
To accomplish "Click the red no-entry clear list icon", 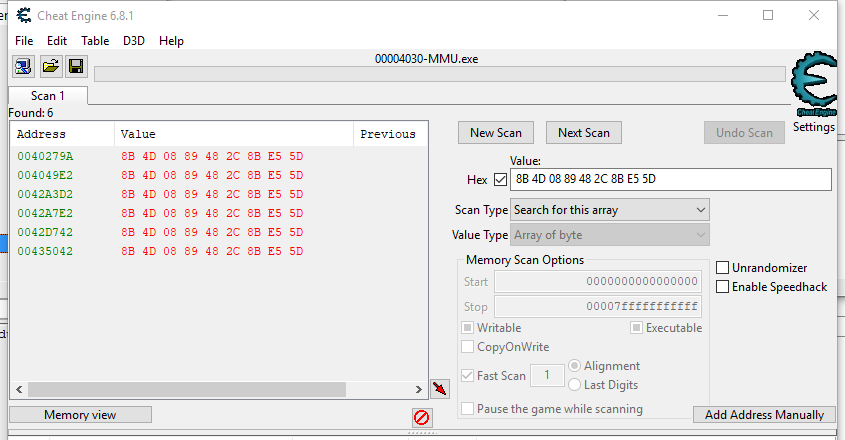I will tap(422, 417).
